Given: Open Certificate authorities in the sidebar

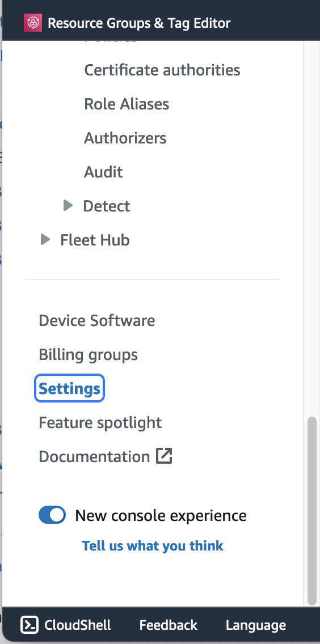Looking at the screenshot, I should click(162, 70).
